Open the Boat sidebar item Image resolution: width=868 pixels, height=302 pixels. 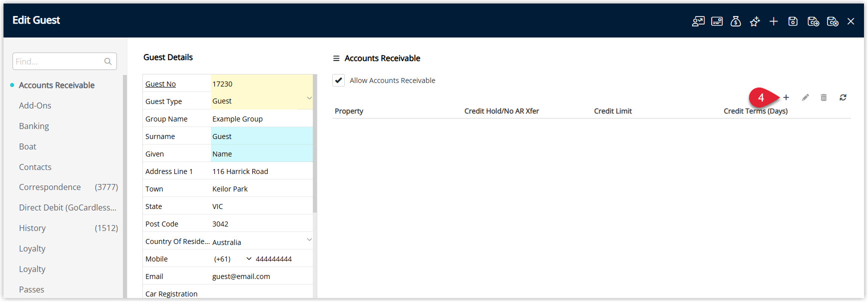(x=27, y=146)
